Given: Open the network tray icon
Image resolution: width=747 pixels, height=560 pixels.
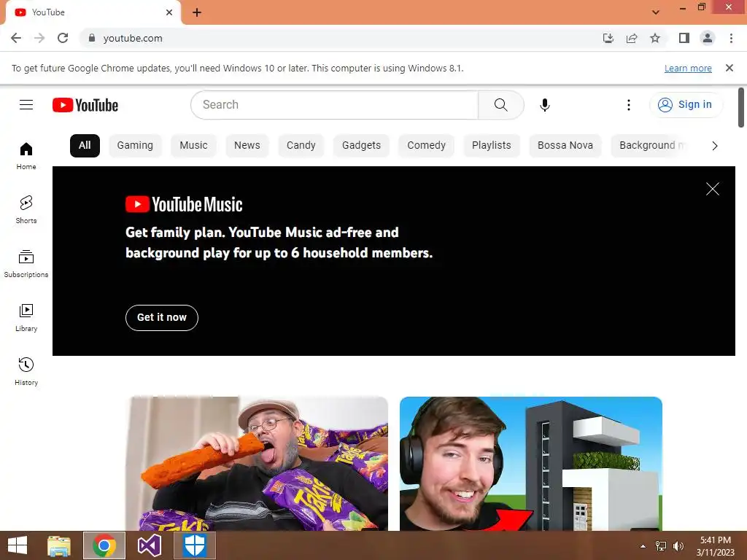Looking at the screenshot, I should pos(661,546).
